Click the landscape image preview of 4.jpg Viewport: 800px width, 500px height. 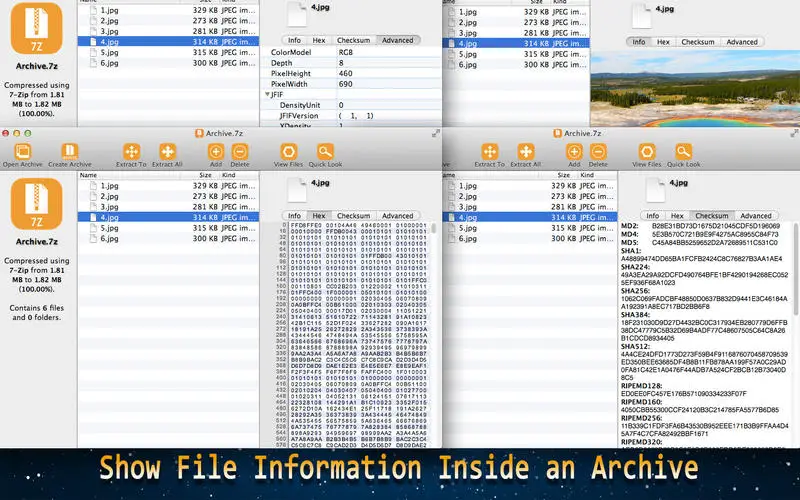tap(695, 88)
